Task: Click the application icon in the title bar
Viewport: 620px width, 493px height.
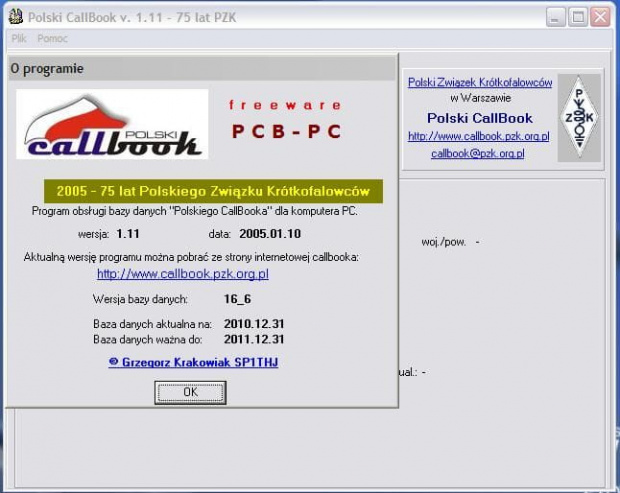Action: click(x=14, y=17)
